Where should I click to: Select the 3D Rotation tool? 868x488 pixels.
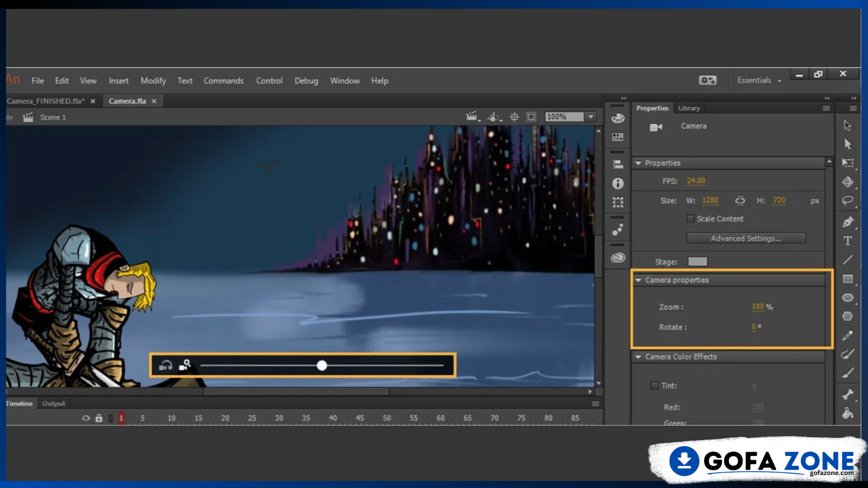(x=848, y=182)
